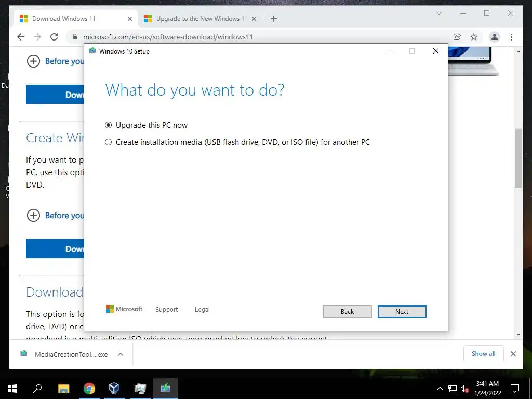Expand the first Before you begin section
Screen dimensions: 532x399
[x=55, y=61]
